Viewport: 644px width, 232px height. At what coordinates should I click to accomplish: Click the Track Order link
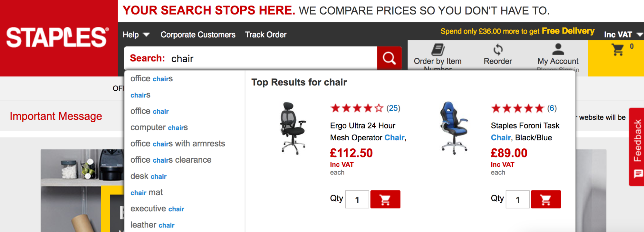265,35
